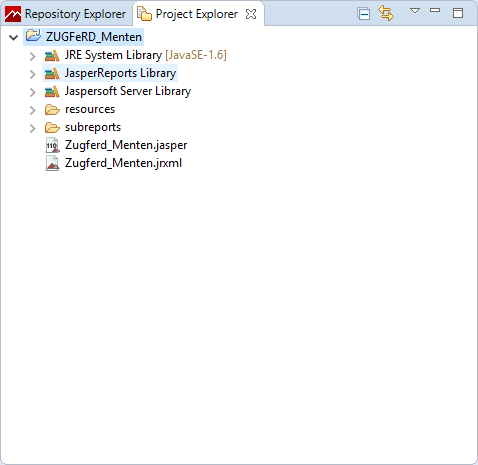Toggle Link with Editor arrows icon

pyautogui.click(x=386, y=13)
